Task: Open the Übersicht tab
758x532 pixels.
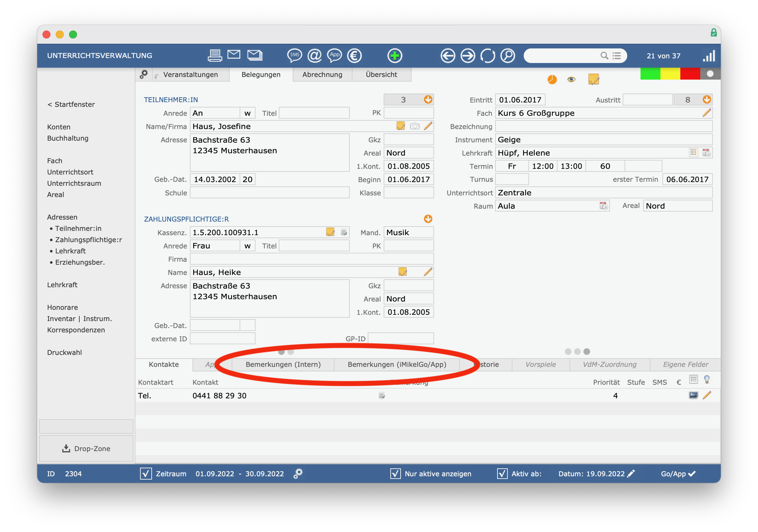Action: click(381, 75)
